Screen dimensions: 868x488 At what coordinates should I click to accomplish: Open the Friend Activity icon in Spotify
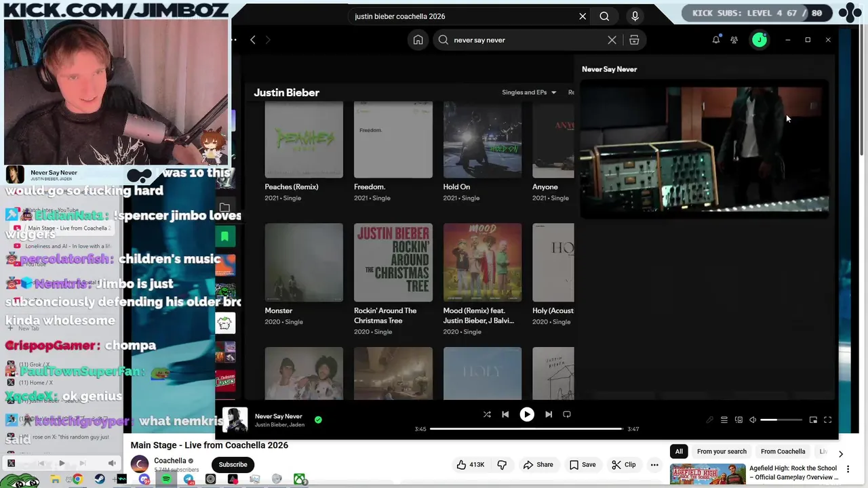[x=734, y=40]
